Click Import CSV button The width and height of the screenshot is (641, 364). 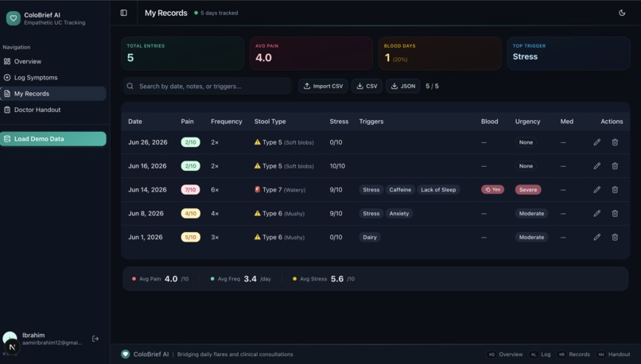click(x=323, y=86)
